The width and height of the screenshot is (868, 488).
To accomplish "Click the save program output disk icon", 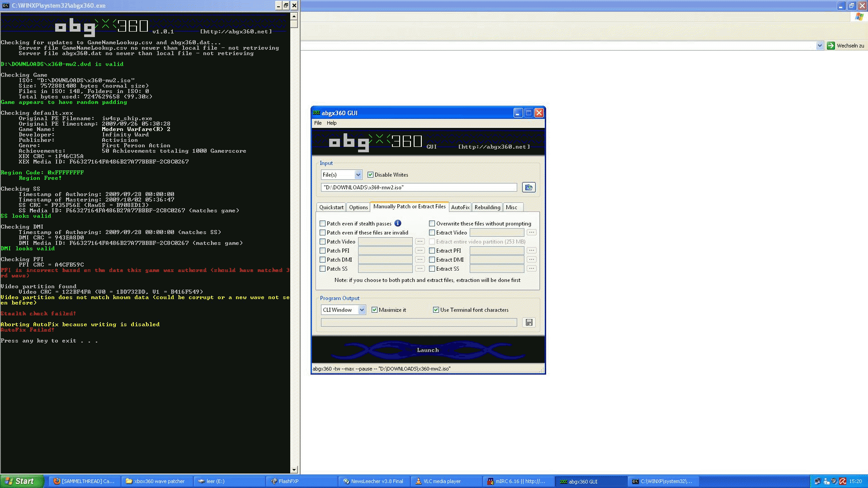I will point(528,322).
